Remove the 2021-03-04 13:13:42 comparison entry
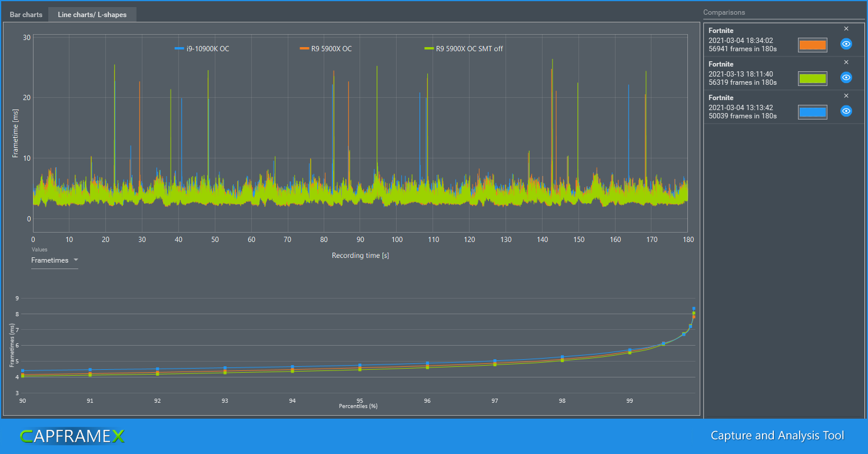 (x=846, y=96)
